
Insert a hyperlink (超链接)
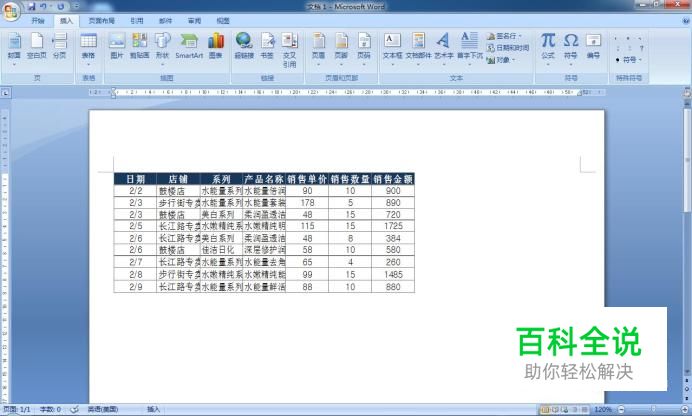click(x=244, y=46)
